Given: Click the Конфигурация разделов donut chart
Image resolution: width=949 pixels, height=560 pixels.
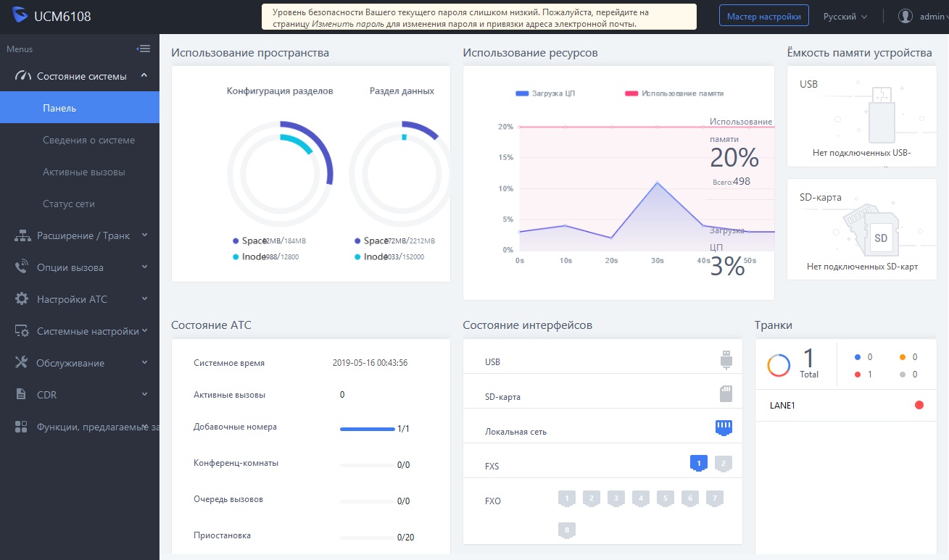Looking at the screenshot, I should [x=280, y=173].
